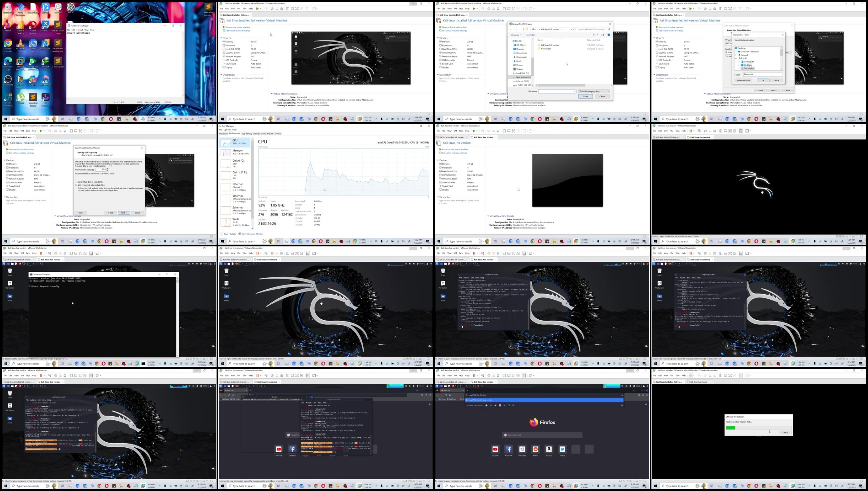Choose Split virtual disk into multiple files
This screenshot has height=491, width=868.
tap(90, 185)
